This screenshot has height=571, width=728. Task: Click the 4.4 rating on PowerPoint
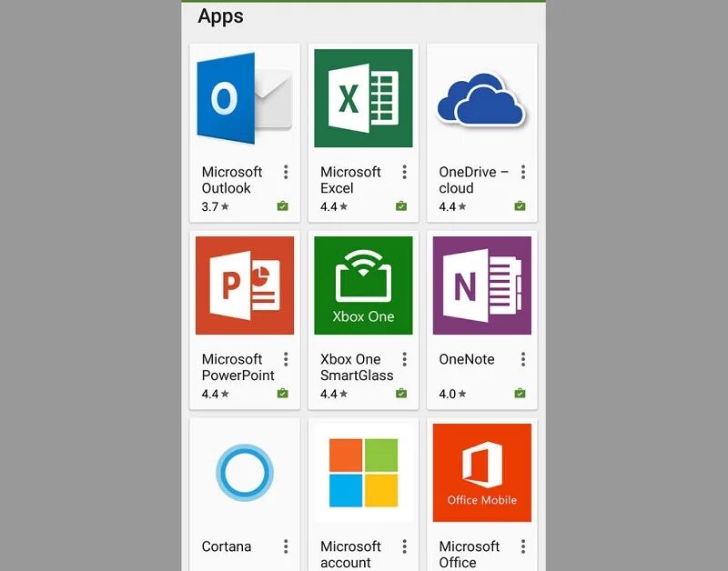pos(215,394)
